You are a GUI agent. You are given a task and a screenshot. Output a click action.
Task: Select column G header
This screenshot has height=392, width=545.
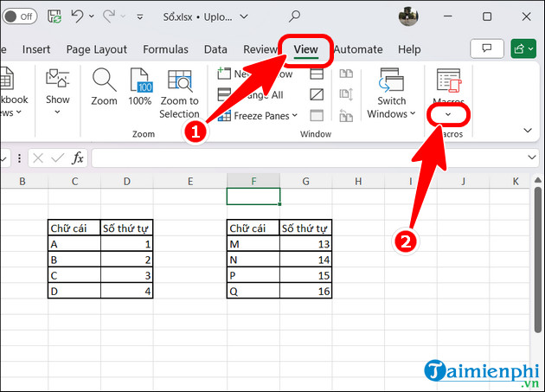[x=306, y=181]
